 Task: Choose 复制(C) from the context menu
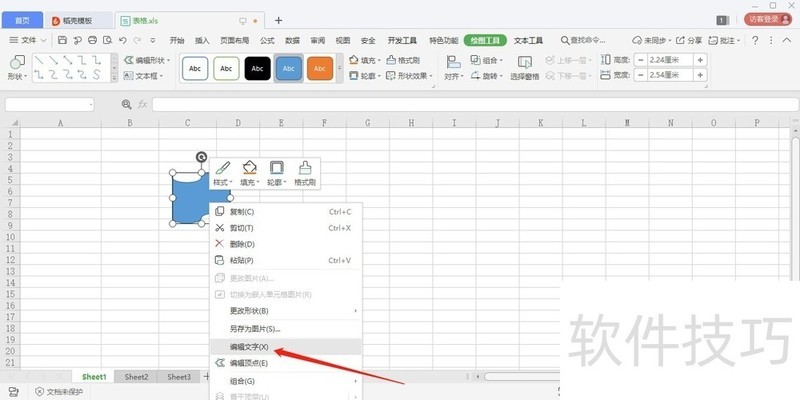click(286, 212)
